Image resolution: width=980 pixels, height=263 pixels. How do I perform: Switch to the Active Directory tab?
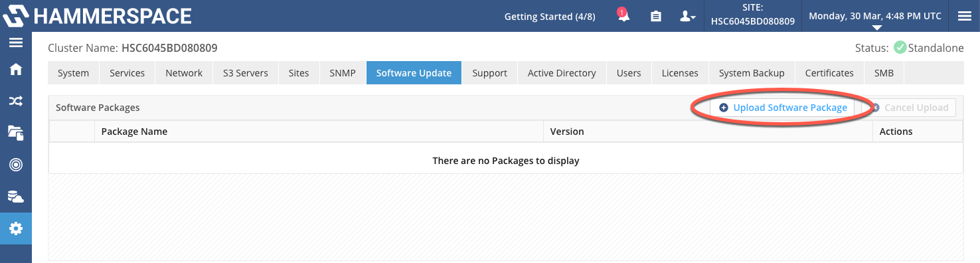(562, 73)
